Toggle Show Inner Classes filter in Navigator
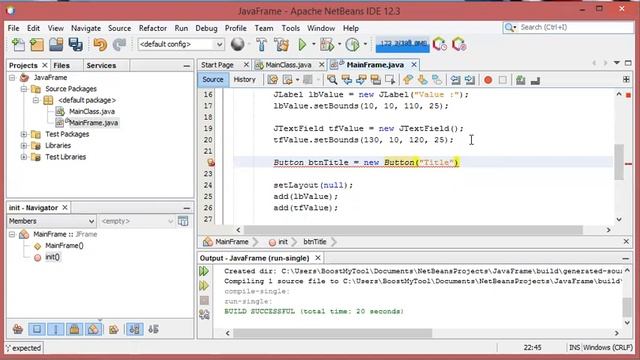 [x=93, y=329]
